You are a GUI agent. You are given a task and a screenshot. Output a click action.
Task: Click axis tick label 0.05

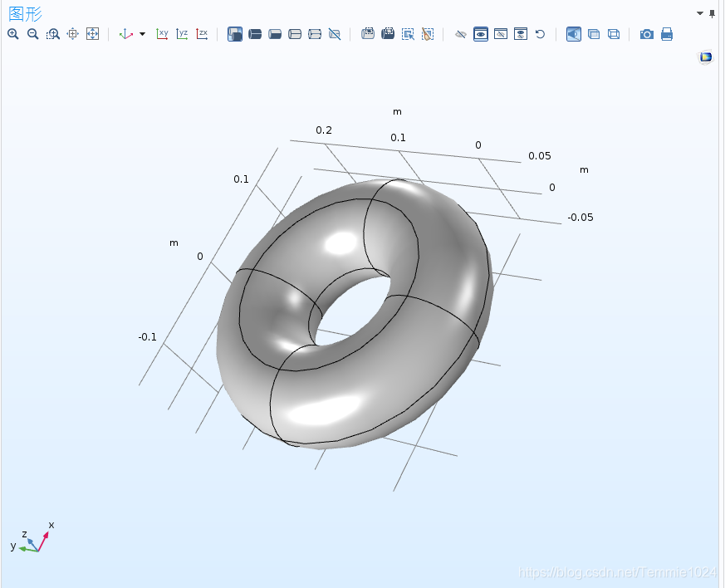(x=540, y=156)
